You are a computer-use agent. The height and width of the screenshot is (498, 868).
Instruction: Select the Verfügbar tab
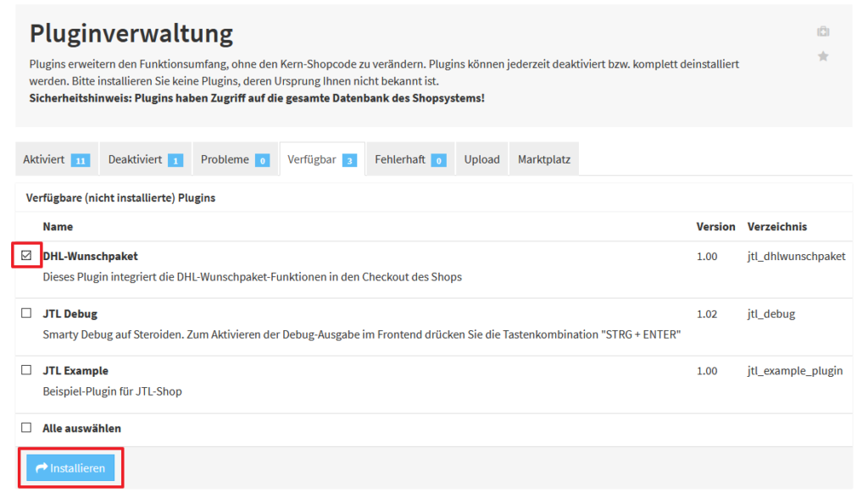(x=322, y=159)
